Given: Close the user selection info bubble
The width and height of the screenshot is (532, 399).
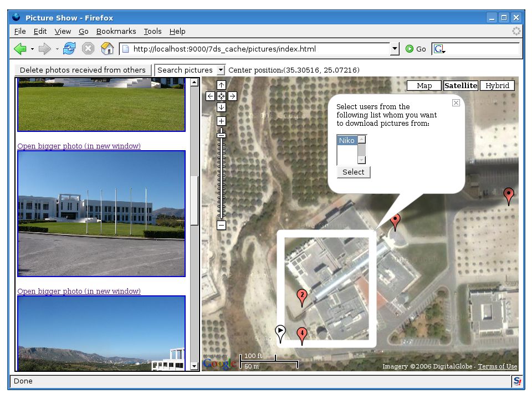Looking at the screenshot, I should click(x=456, y=103).
